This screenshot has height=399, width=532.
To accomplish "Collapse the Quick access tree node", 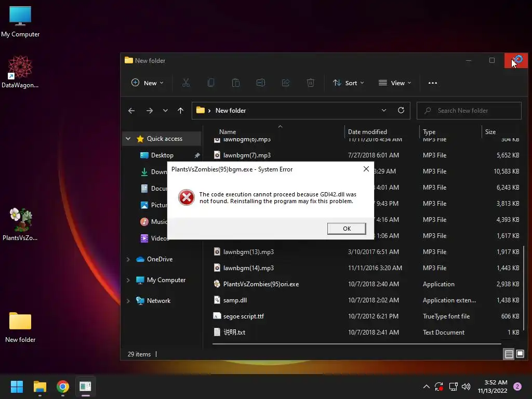I will tap(128, 138).
